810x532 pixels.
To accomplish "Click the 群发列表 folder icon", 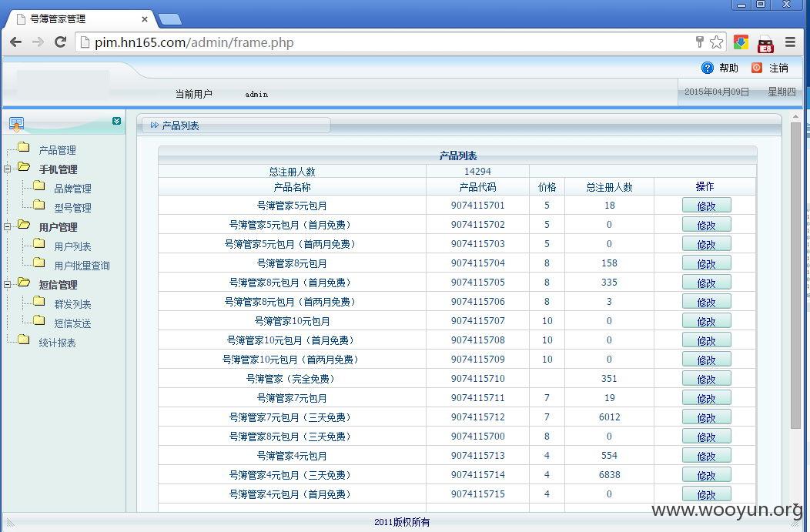I will [x=39, y=300].
